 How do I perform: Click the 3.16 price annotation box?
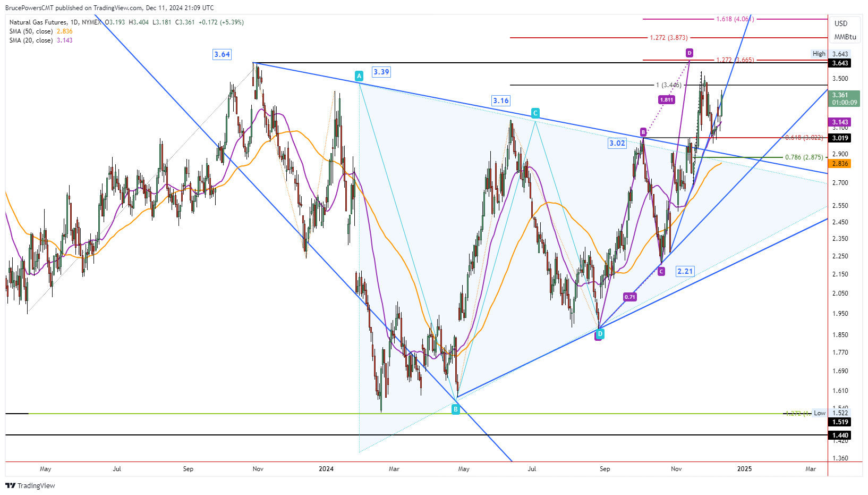tap(501, 100)
